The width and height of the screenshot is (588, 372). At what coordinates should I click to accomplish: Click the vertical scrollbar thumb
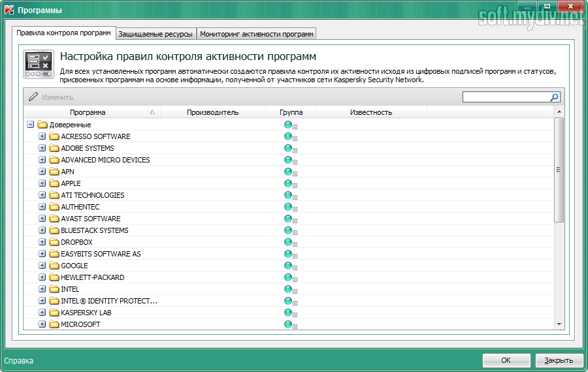coord(559,170)
